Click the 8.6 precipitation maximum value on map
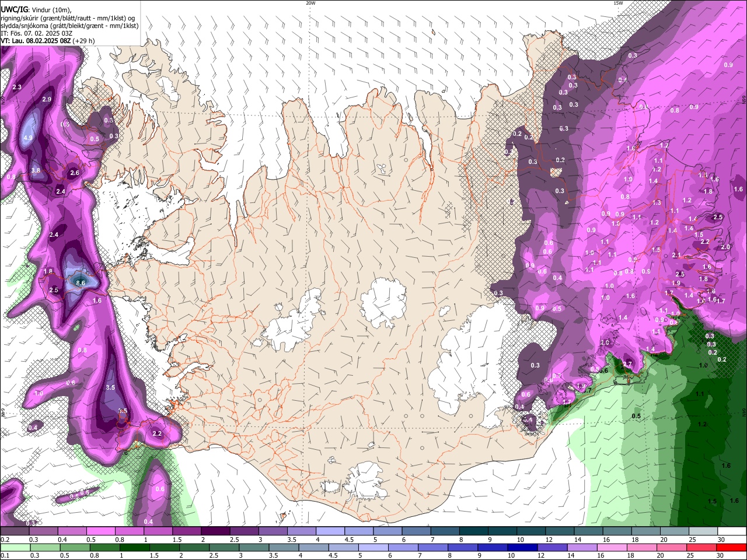The width and height of the screenshot is (747, 560). pos(81,283)
